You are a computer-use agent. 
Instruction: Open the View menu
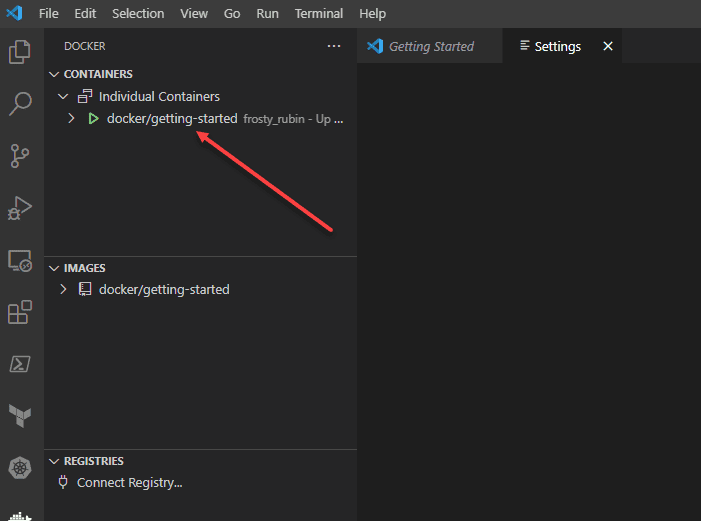pos(194,13)
